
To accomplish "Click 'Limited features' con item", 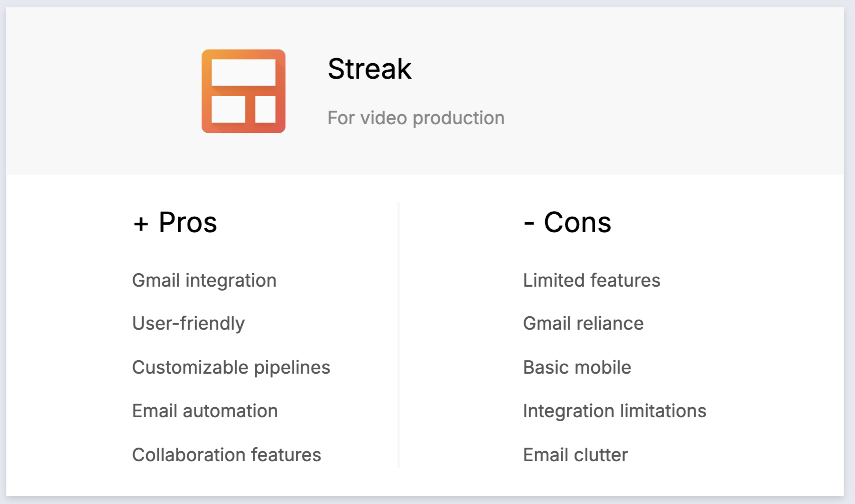I will [x=592, y=280].
